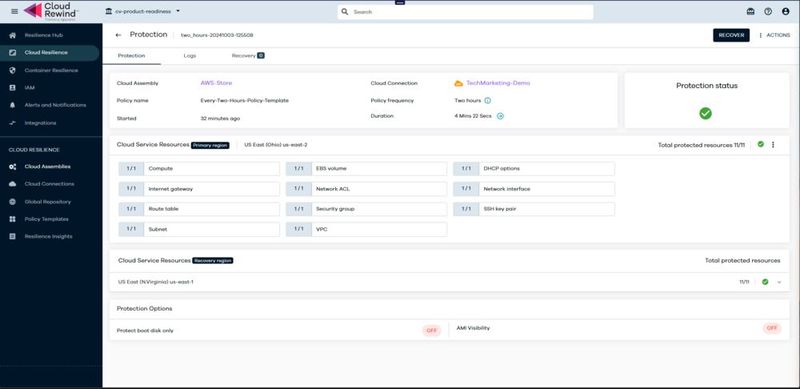The image size is (800, 389).
Task: Click the Resilience Insights sidebar icon
Action: click(x=13, y=236)
